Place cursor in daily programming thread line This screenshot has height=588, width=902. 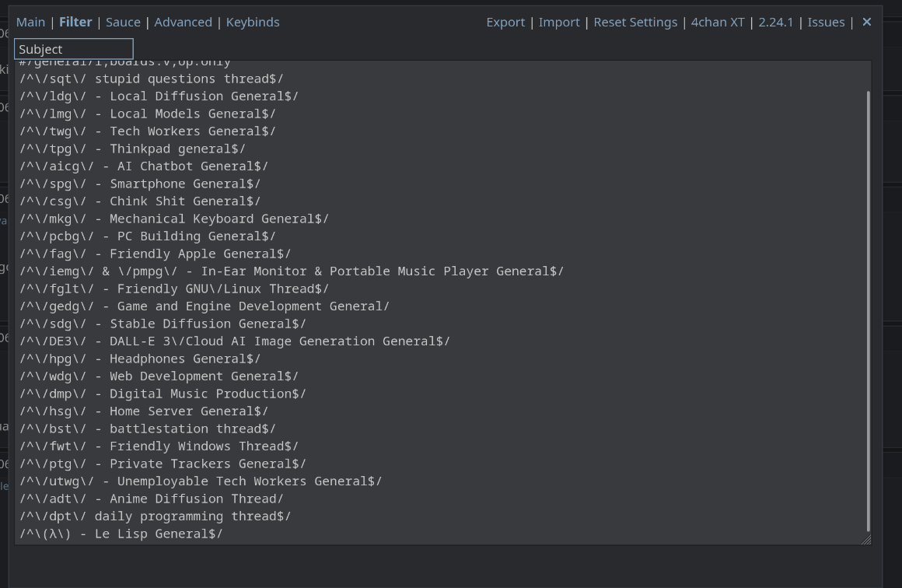156,516
